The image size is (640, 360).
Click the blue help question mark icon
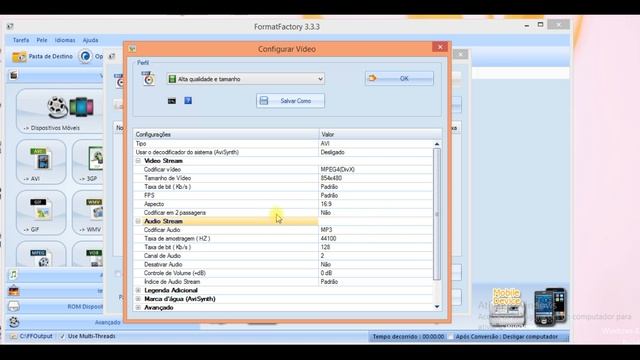tap(188, 100)
